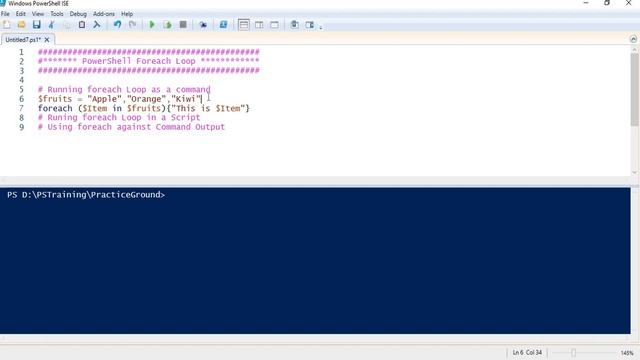Stop operation square icon
Screen dimensions: 640x360
pyautogui.click(x=183, y=25)
